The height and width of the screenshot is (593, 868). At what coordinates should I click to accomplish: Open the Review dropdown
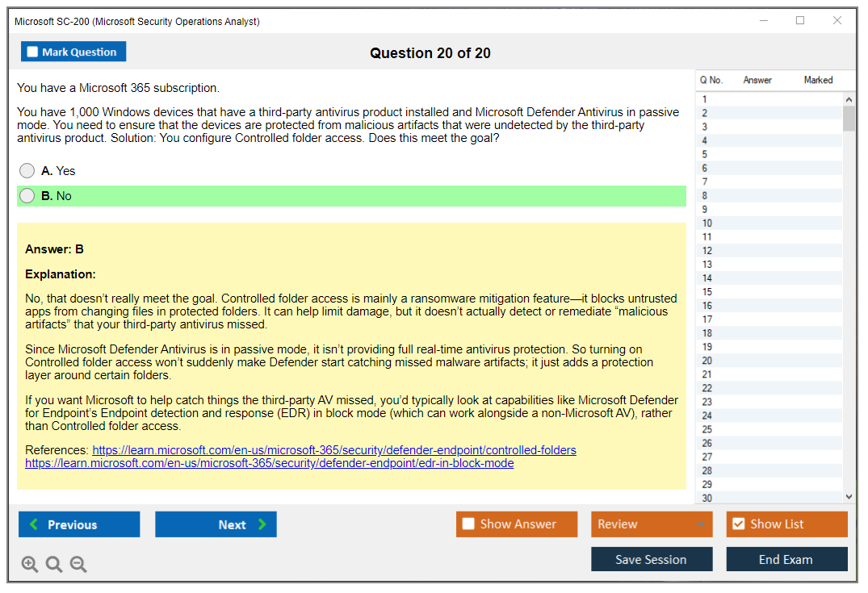click(651, 524)
